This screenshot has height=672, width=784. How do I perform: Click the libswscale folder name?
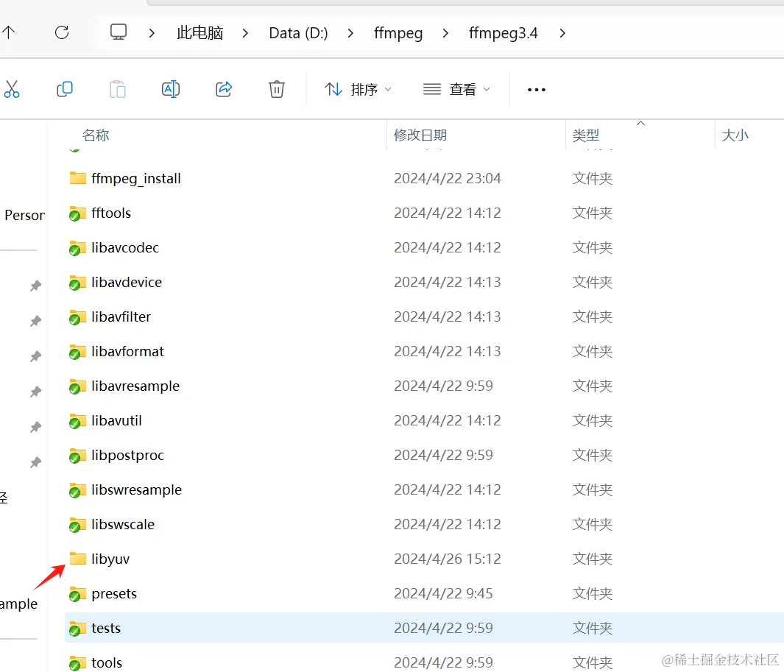coord(123,524)
